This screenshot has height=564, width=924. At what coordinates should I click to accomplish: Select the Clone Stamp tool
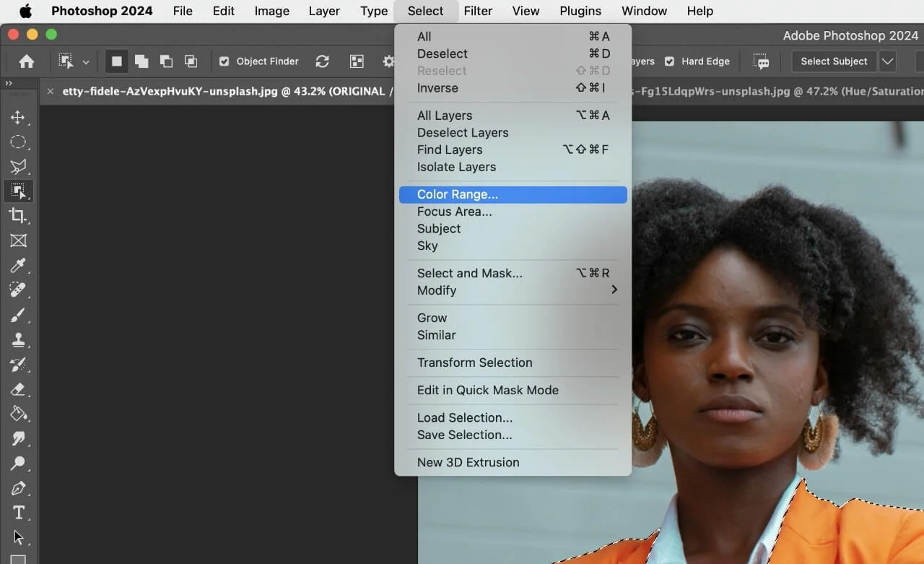(x=18, y=339)
